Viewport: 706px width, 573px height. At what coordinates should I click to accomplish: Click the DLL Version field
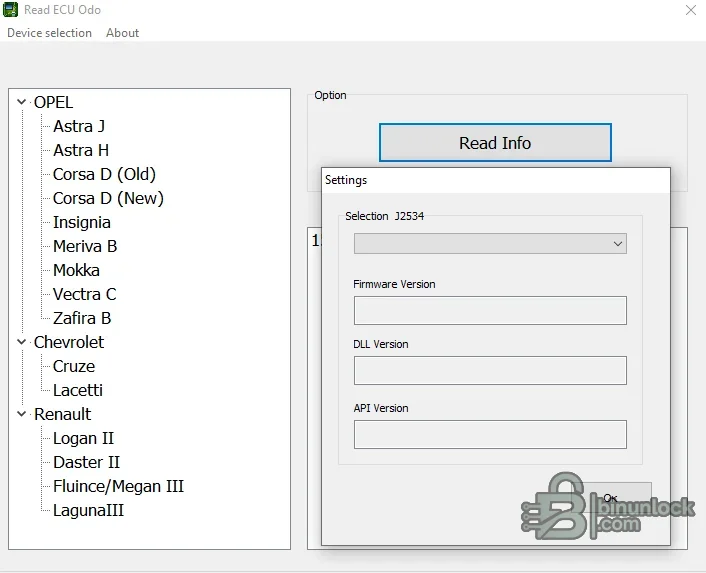(x=490, y=370)
